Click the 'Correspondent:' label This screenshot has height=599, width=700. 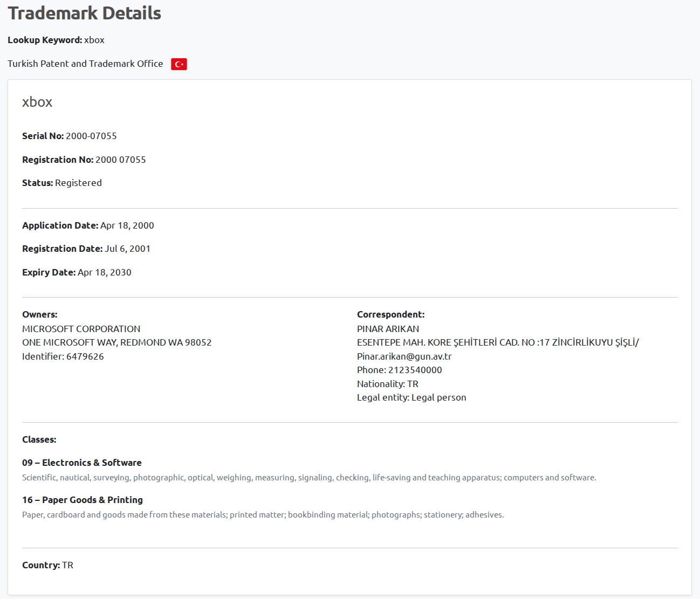(391, 314)
